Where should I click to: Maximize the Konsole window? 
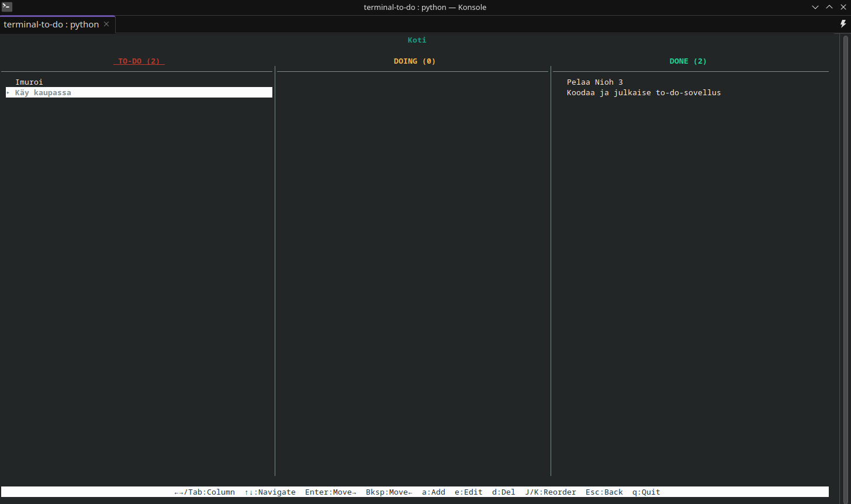tap(829, 7)
